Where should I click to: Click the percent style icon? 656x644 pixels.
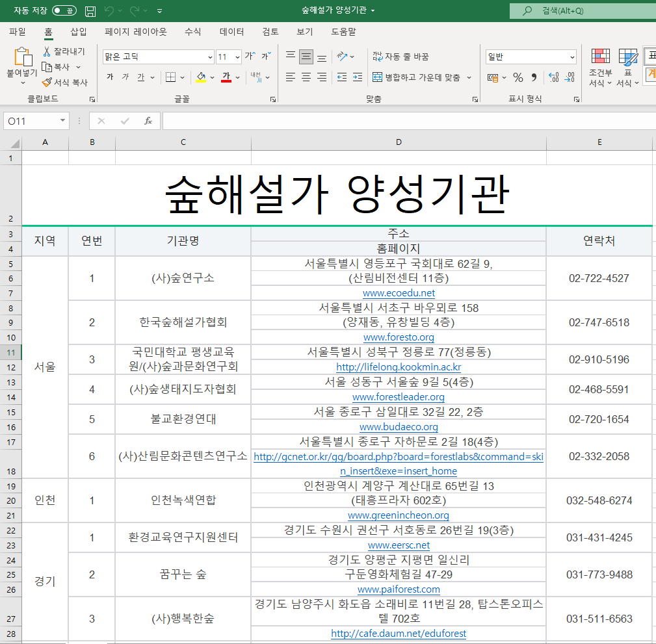518,77
